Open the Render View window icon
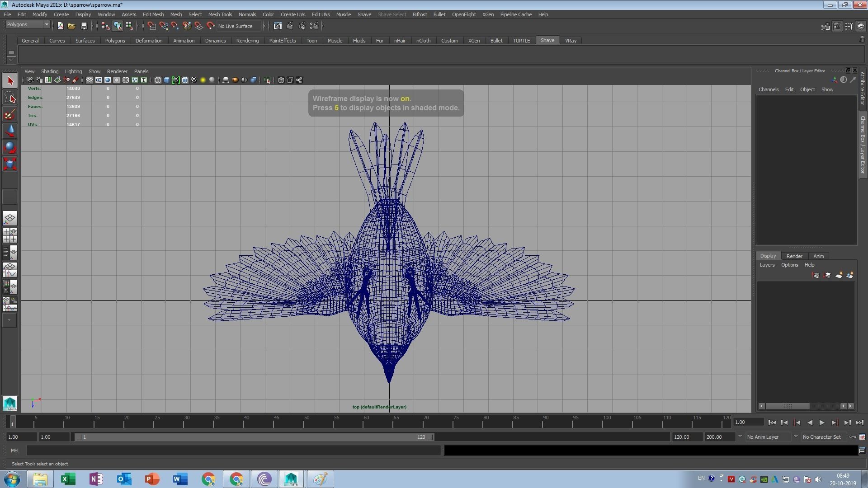Image resolution: width=868 pixels, height=488 pixels. coord(278,26)
